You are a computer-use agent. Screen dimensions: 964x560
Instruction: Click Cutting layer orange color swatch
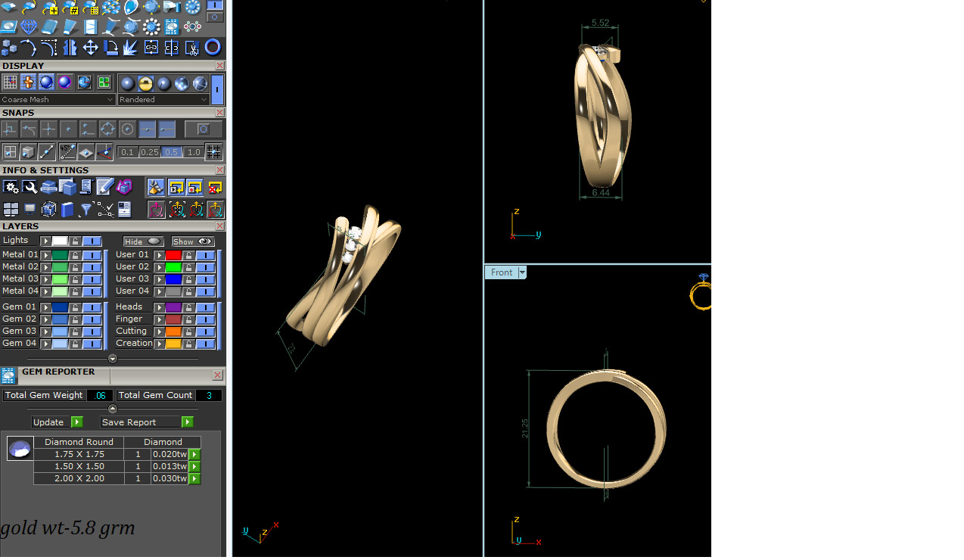coord(173,331)
